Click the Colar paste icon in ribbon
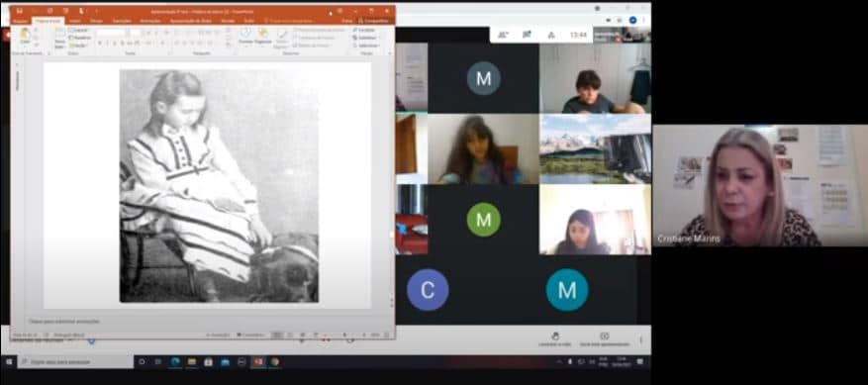The height and width of the screenshot is (385, 868). (x=25, y=37)
